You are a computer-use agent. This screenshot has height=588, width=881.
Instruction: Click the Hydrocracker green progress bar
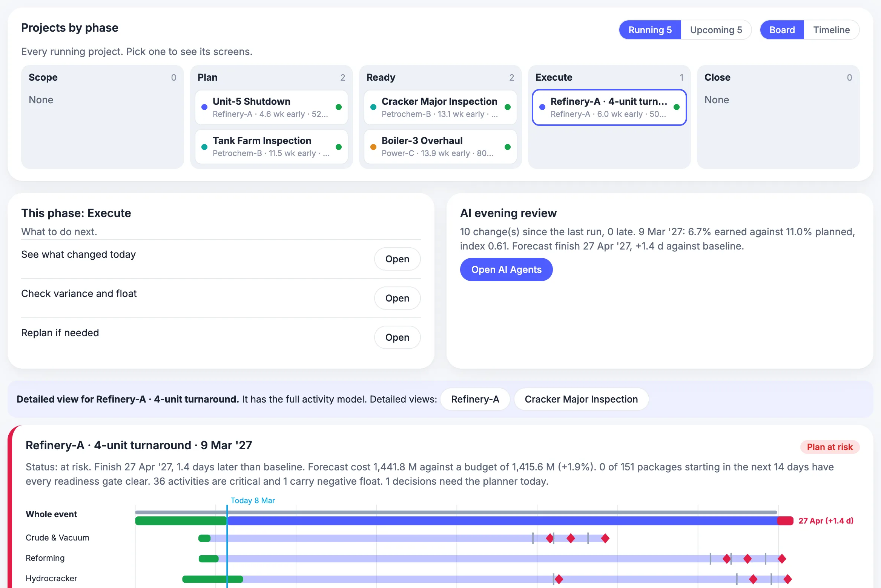(212, 579)
